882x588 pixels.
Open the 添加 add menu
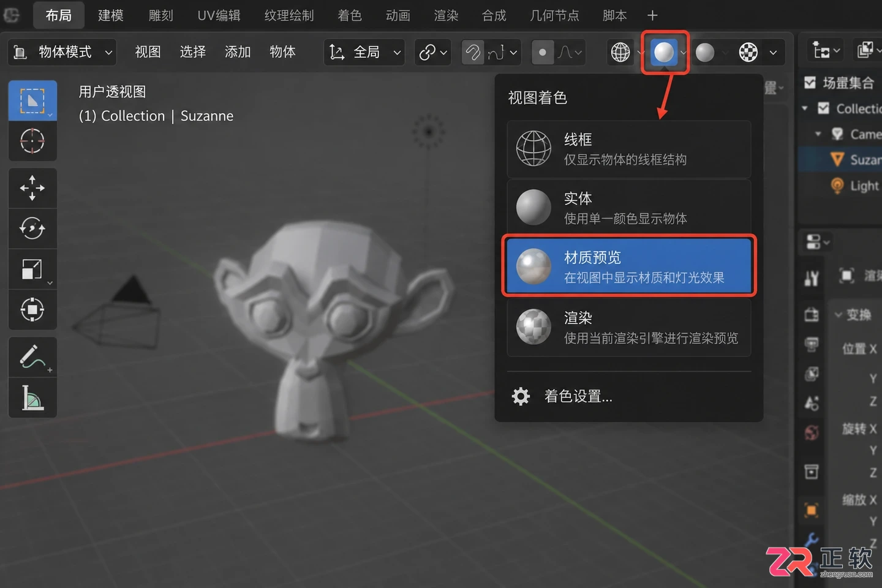tap(238, 52)
